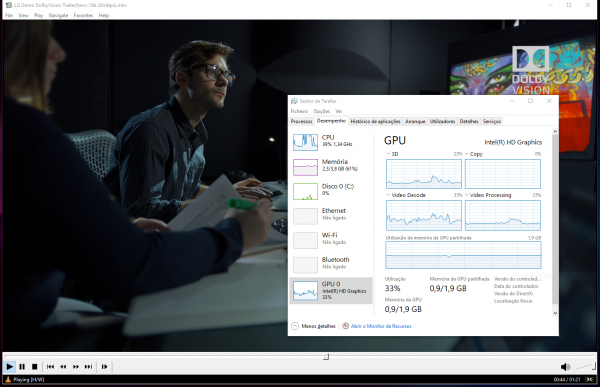600x387 pixels.
Task: Open the media player File menu
Action: [9, 15]
